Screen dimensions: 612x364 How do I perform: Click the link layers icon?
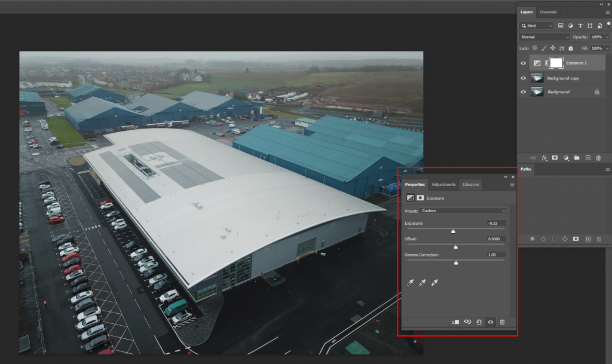point(533,158)
